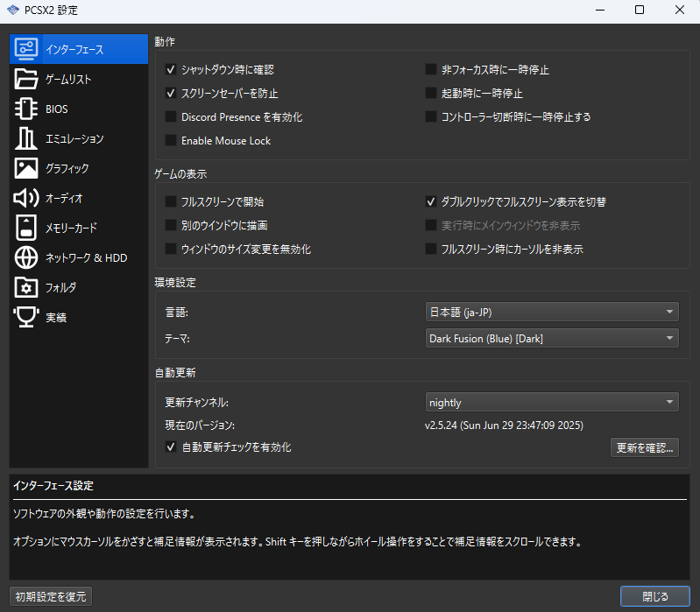Screen dimensions: 700x612
Task: Click the 動作 section title
Action: click(x=165, y=41)
